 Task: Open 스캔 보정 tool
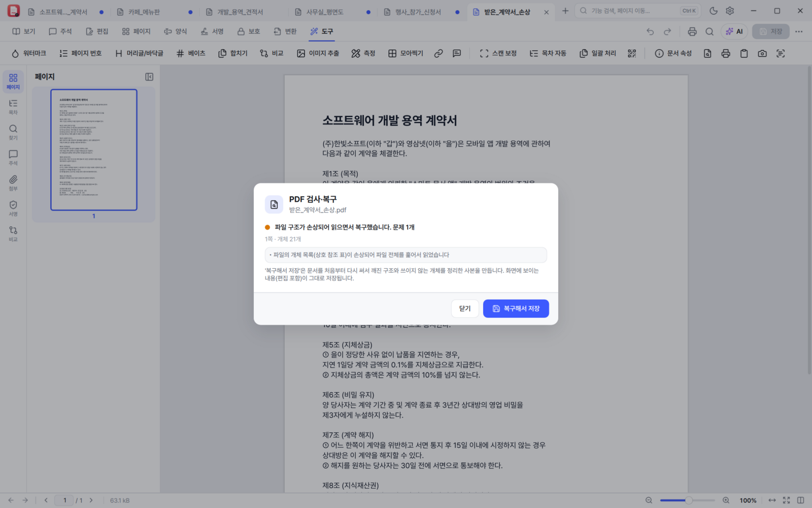pos(498,53)
